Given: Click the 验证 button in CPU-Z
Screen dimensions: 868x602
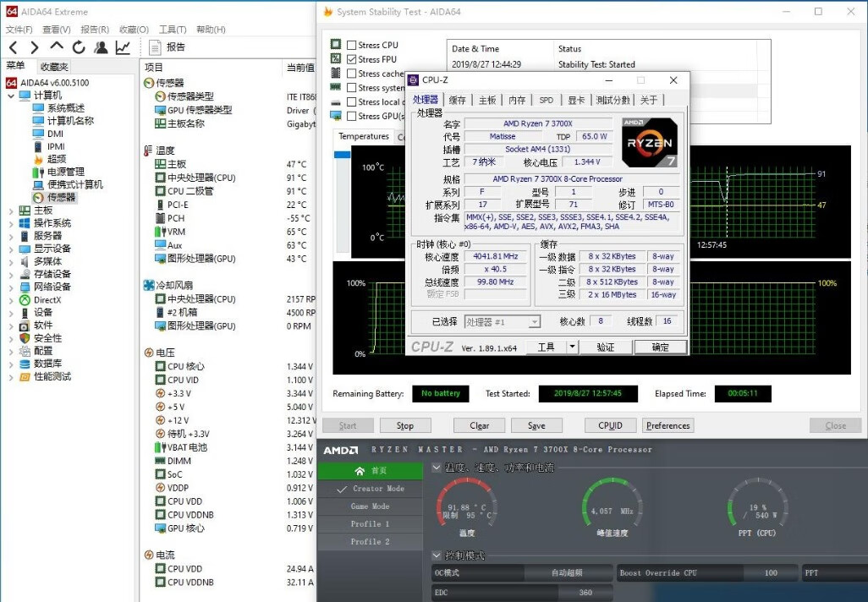Looking at the screenshot, I should pos(605,347).
